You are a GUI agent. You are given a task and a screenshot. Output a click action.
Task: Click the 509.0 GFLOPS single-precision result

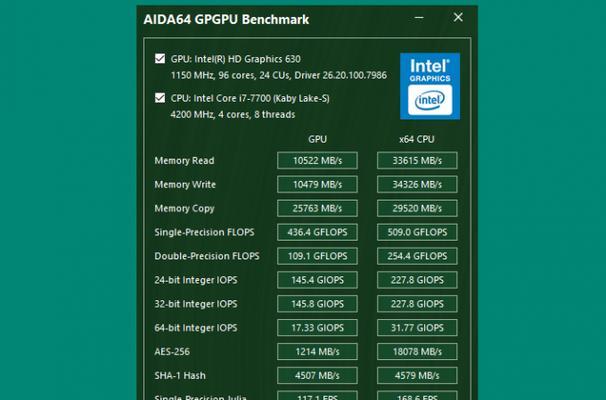[x=417, y=232]
